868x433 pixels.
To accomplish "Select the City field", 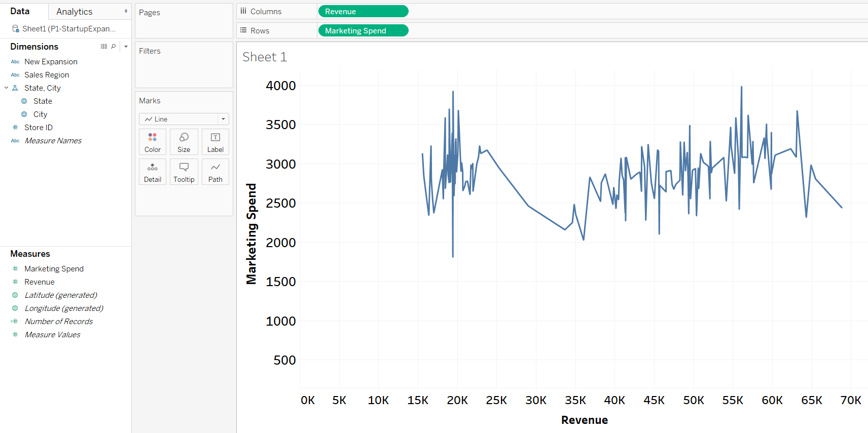I will (x=40, y=114).
